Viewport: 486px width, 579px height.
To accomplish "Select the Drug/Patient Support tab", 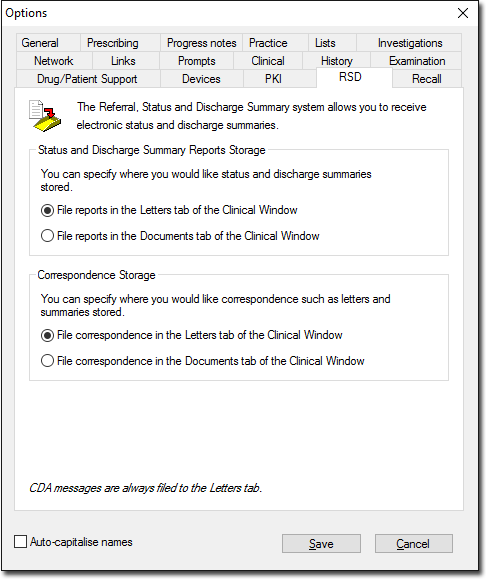I will point(88,79).
